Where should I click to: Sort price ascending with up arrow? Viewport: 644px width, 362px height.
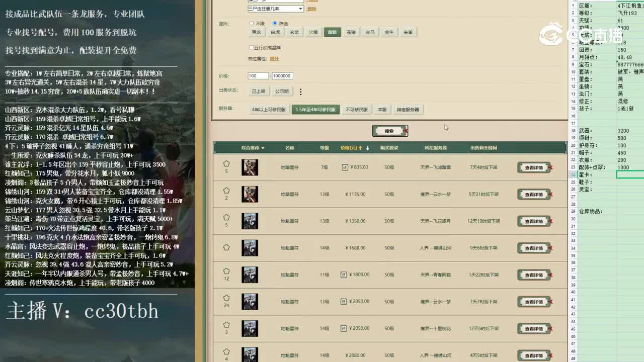point(361,148)
